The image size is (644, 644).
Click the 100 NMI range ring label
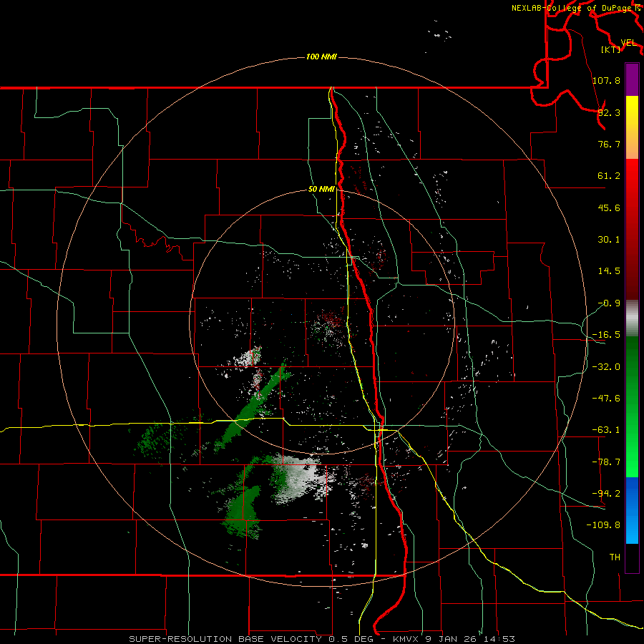(321, 57)
